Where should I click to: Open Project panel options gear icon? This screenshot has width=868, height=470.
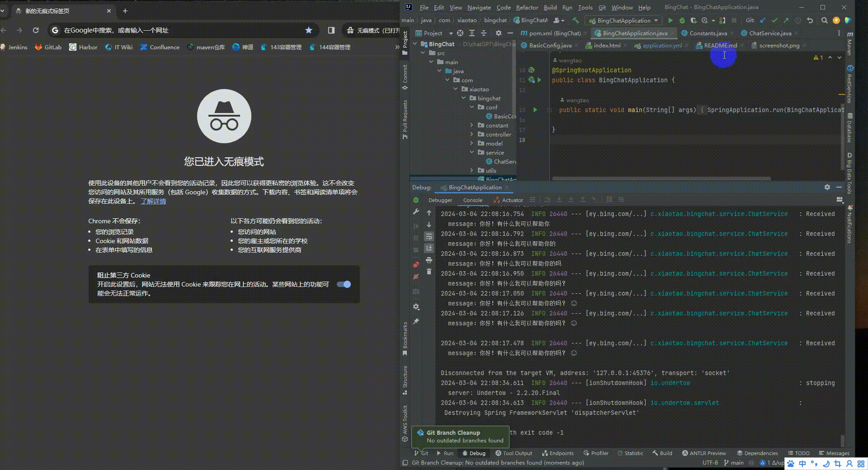[x=499, y=33]
